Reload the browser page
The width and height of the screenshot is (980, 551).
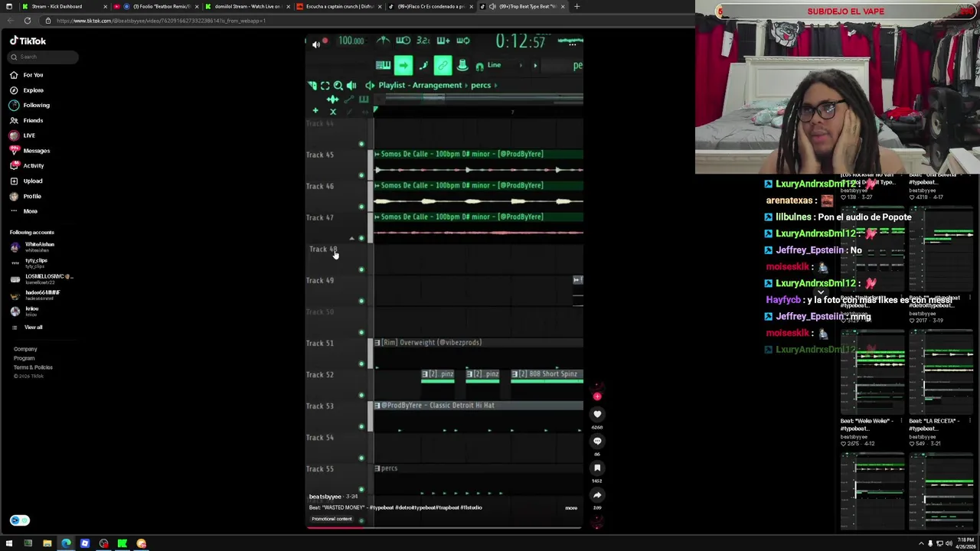click(27, 21)
